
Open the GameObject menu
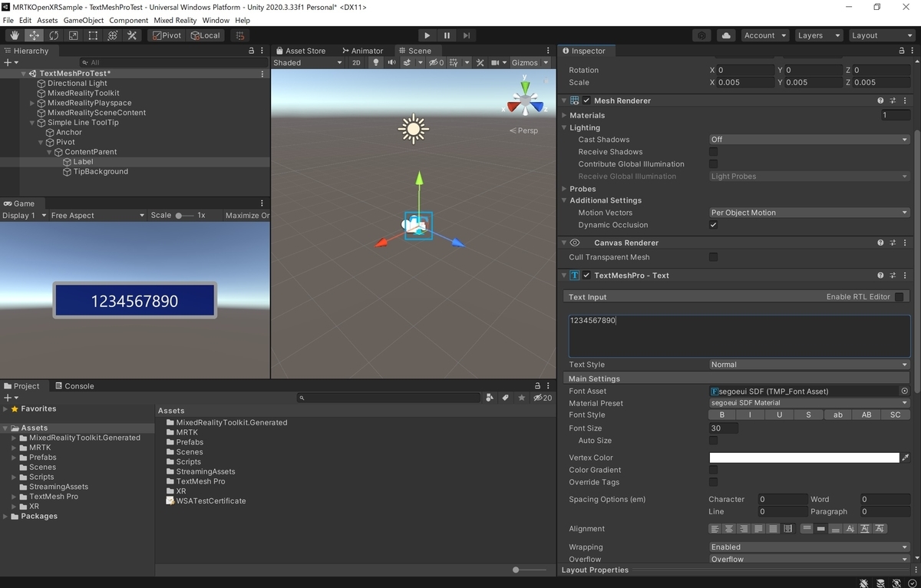(x=83, y=20)
